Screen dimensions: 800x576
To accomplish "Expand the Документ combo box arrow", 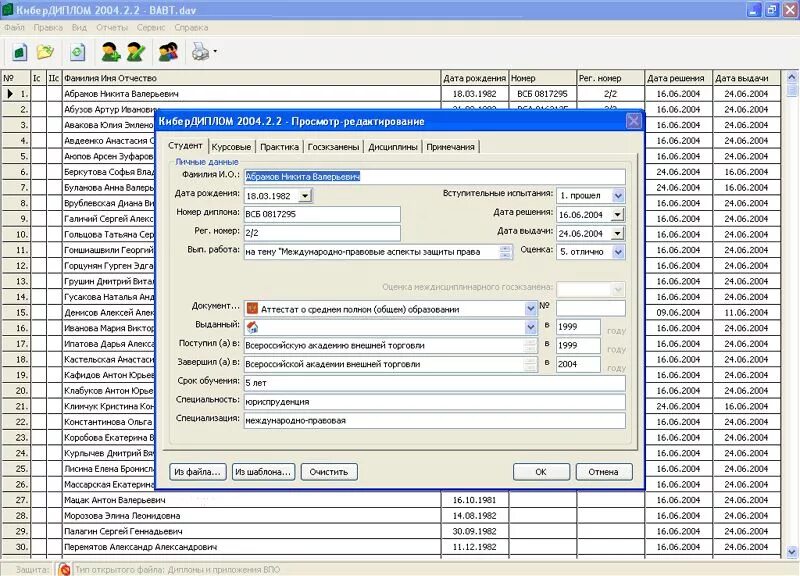I will [x=531, y=309].
